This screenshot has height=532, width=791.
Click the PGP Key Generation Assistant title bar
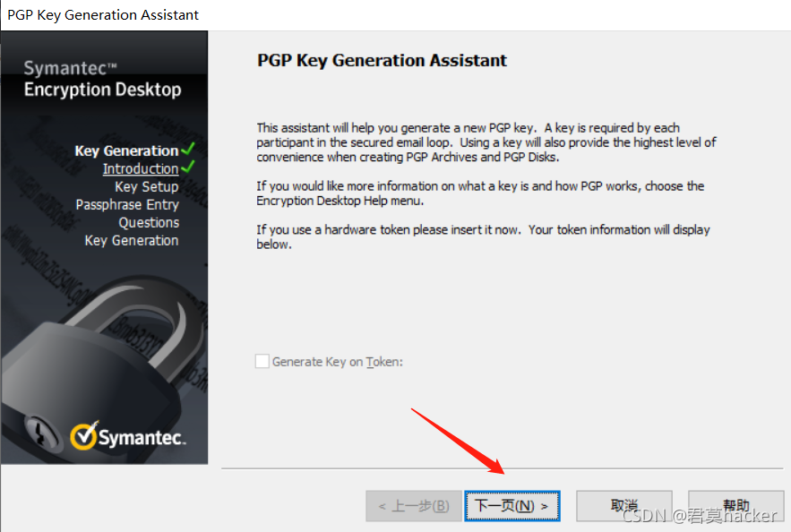pyautogui.click(x=103, y=14)
